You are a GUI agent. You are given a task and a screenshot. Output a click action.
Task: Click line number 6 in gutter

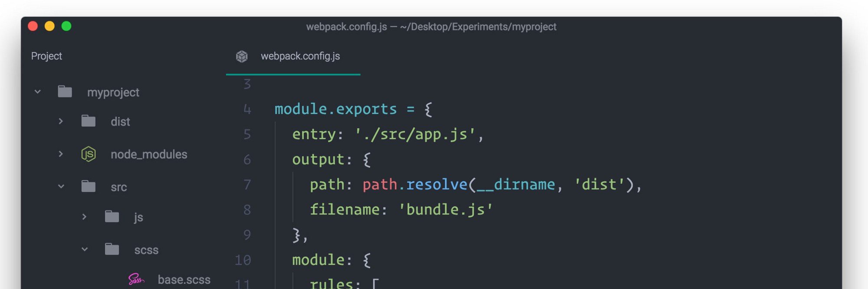tap(247, 159)
